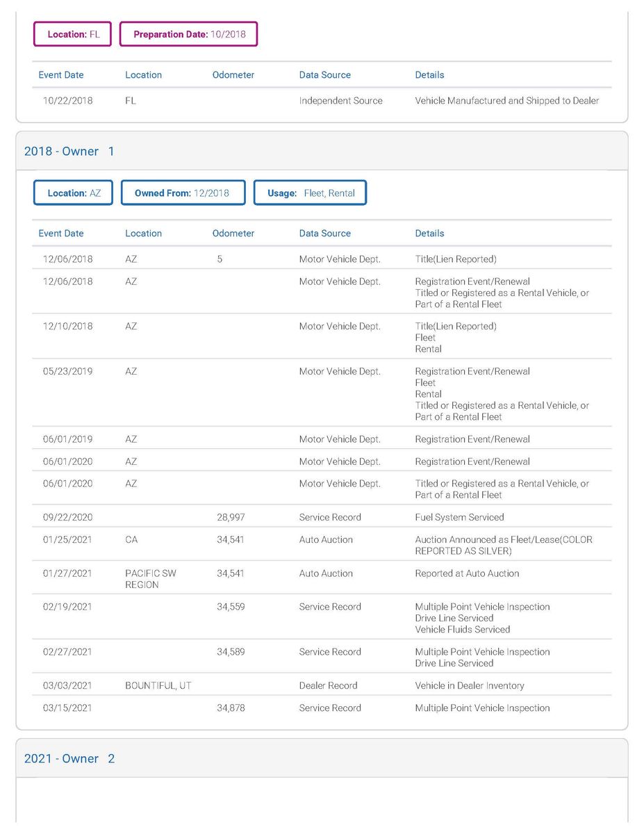Click the 34,878 odometer reading
The height and width of the screenshot is (834, 644).
point(231,708)
